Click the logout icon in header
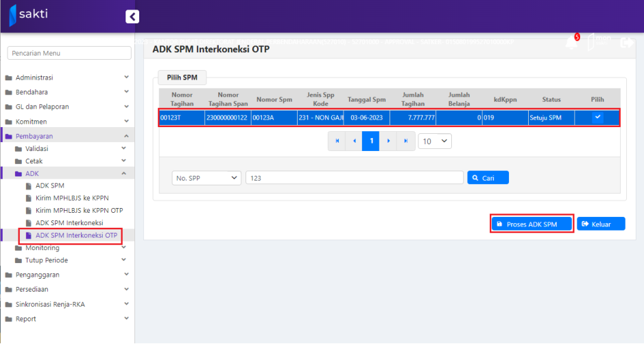Image resolution: width=644 pixels, height=344 pixels. pyautogui.click(x=625, y=43)
